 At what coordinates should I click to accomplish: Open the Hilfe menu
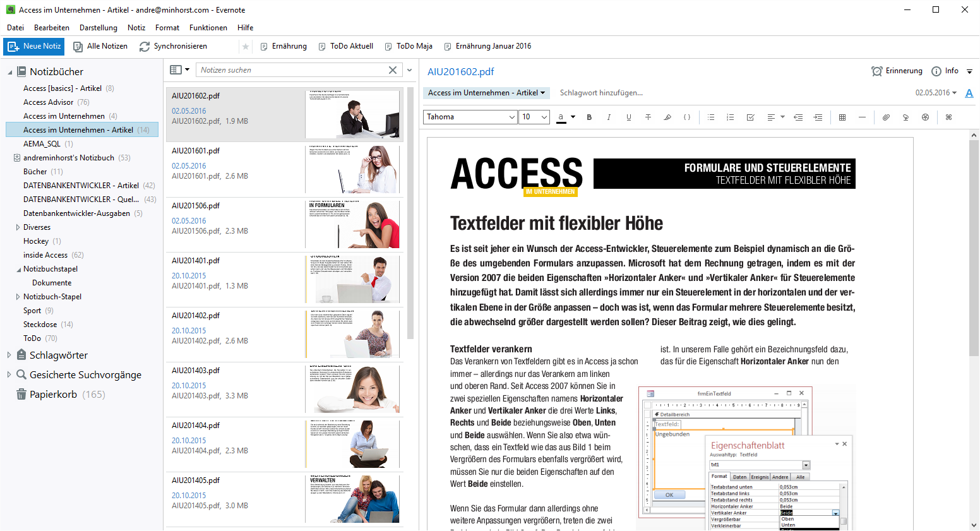(x=246, y=28)
